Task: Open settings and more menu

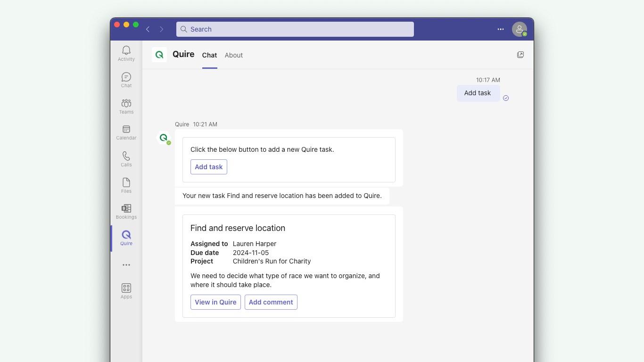Action: [x=501, y=29]
